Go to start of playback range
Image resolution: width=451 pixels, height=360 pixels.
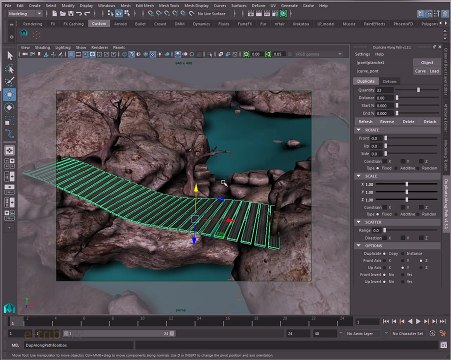(x=386, y=321)
